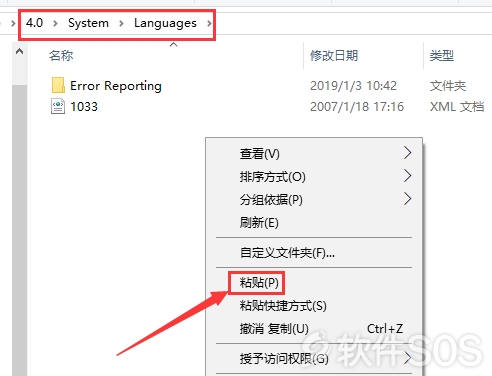This screenshot has height=376, width=492.
Task: Open the 授予访问权限(G) submenu
Action: [314, 359]
